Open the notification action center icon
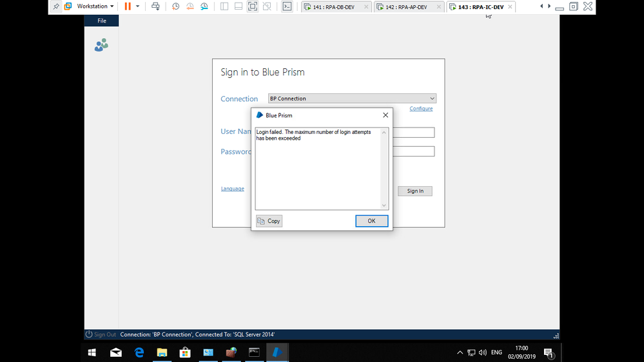644x362 pixels. point(549,352)
